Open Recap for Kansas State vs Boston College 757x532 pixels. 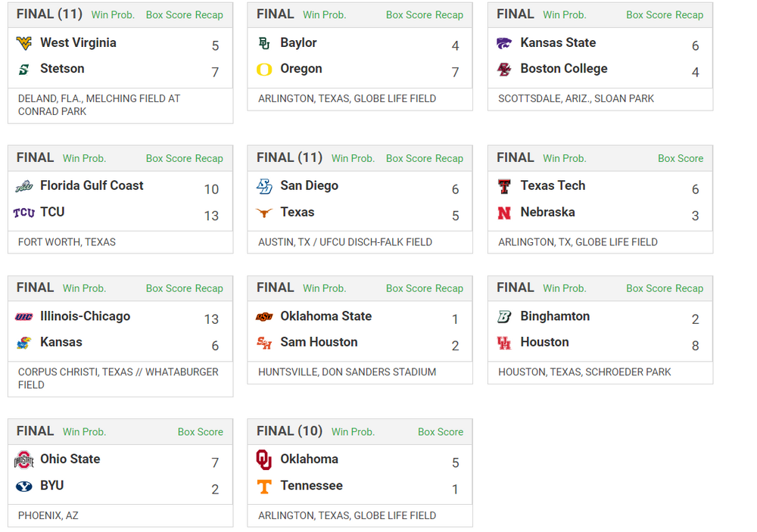coord(689,15)
